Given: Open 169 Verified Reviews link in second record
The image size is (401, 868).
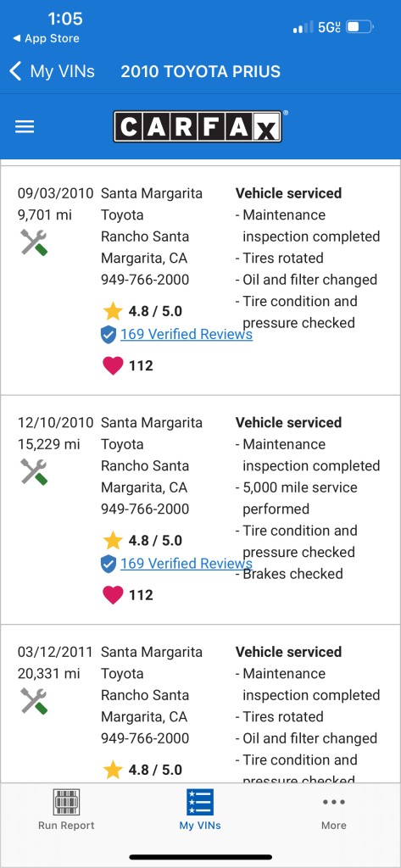Looking at the screenshot, I should pyautogui.click(x=187, y=564).
